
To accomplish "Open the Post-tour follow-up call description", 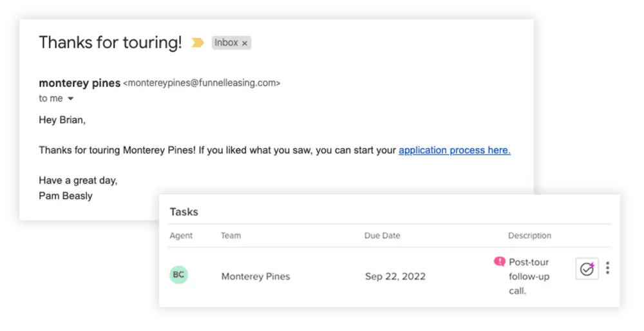I will pos(529,276).
